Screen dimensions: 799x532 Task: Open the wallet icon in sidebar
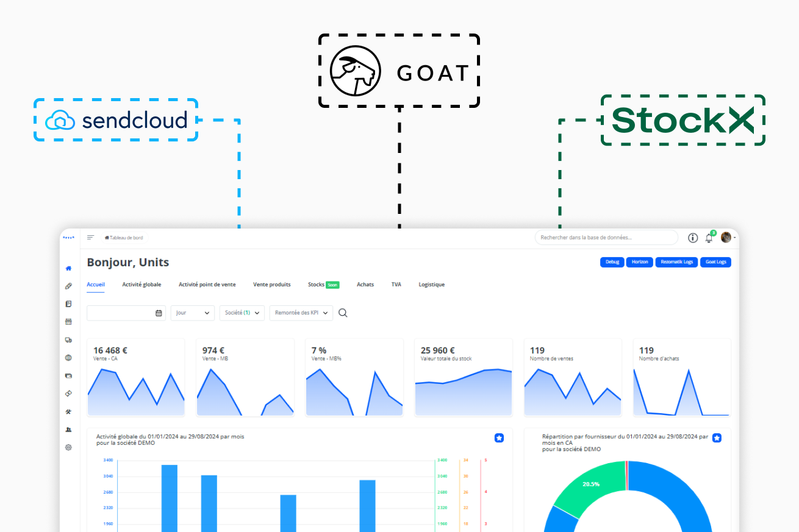[x=68, y=375]
